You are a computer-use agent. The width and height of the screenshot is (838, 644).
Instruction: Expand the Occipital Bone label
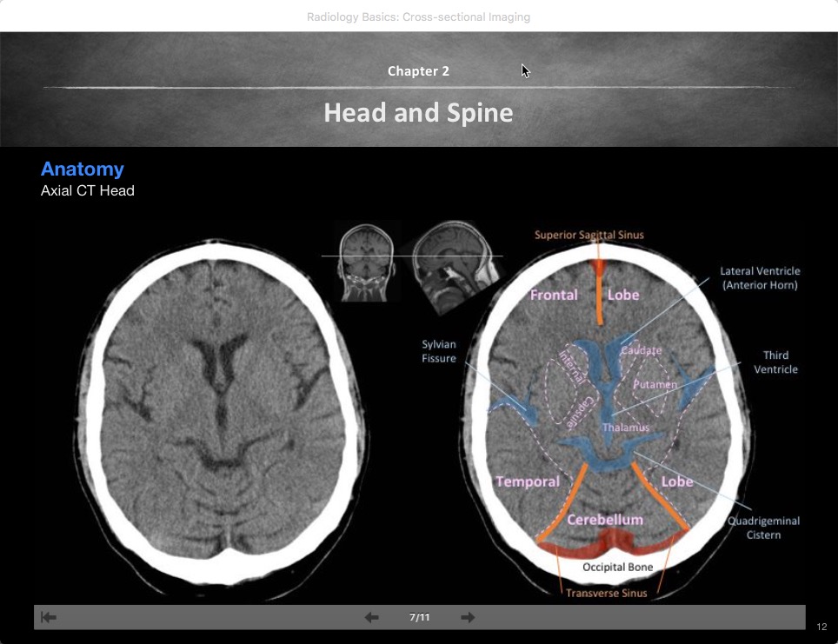pos(617,567)
